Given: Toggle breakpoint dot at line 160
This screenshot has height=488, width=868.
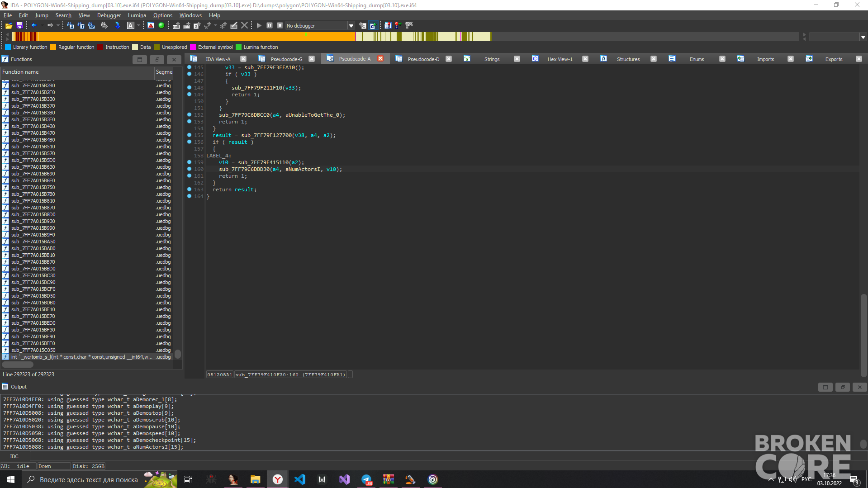Looking at the screenshot, I should tap(189, 169).
